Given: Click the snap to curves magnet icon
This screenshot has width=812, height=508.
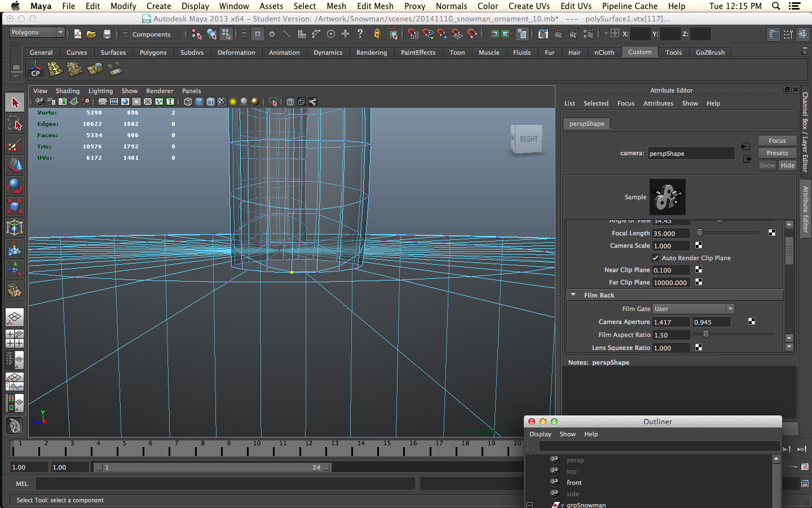Looking at the screenshot, I should (x=428, y=34).
